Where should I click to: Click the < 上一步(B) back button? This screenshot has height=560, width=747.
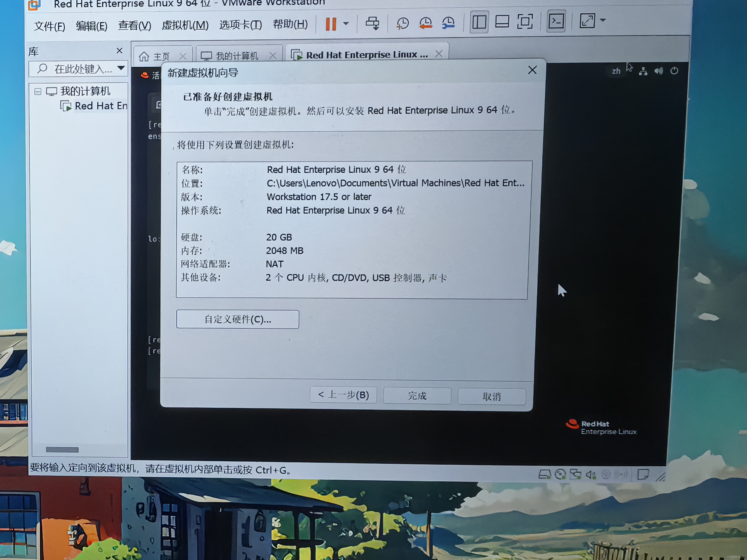(x=344, y=395)
